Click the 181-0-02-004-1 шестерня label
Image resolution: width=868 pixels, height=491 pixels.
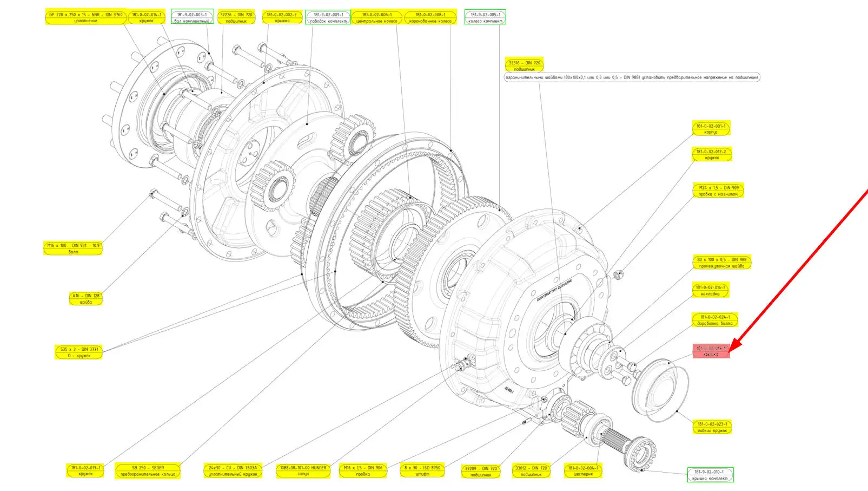pyautogui.click(x=582, y=471)
